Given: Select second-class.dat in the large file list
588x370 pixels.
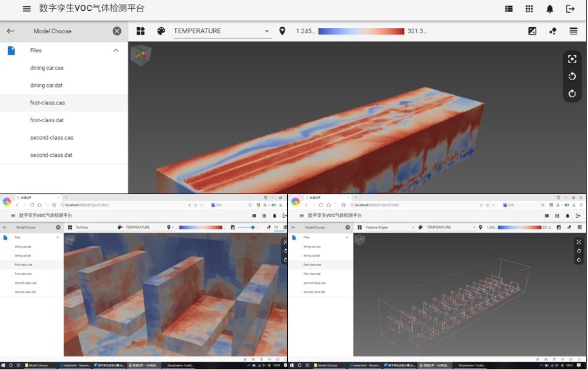Looking at the screenshot, I should click(x=51, y=155).
